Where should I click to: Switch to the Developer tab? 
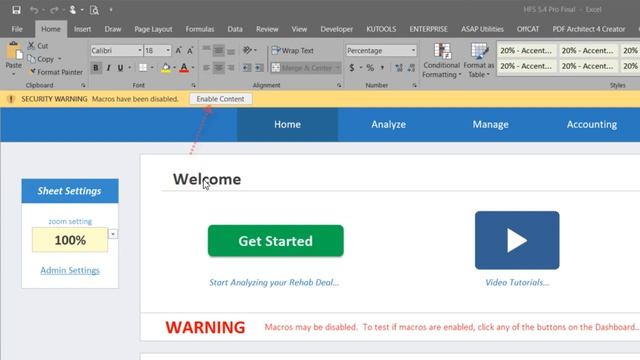336,29
